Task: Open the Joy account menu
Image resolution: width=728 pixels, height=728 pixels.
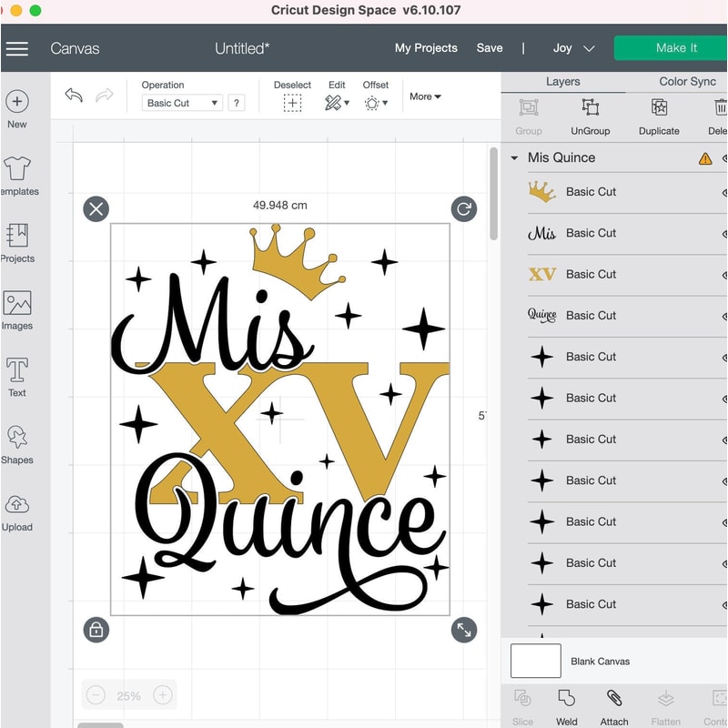Action: point(572,48)
